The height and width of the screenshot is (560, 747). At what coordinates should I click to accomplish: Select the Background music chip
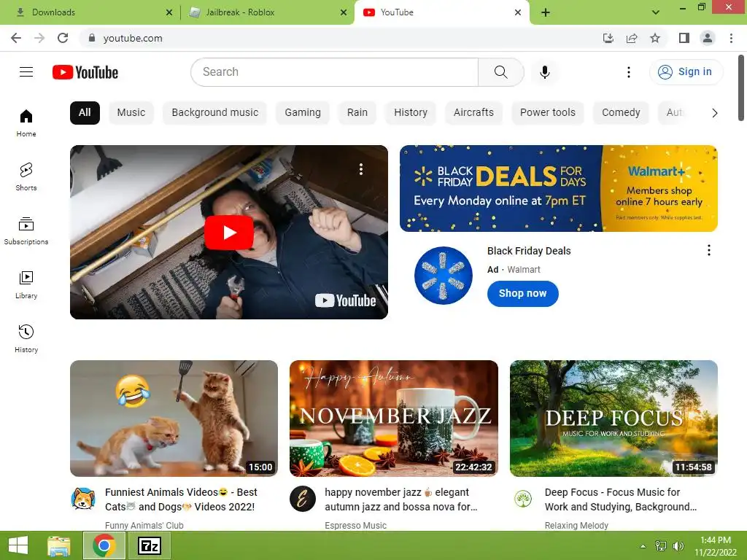click(215, 113)
